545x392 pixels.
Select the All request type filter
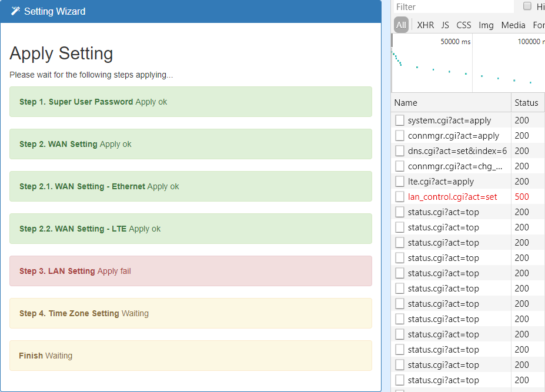401,25
